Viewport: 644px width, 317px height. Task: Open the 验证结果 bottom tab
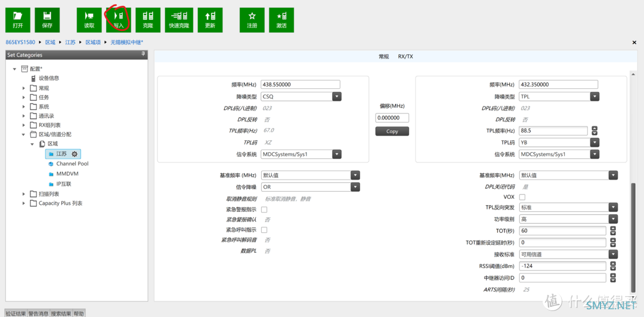click(16, 313)
